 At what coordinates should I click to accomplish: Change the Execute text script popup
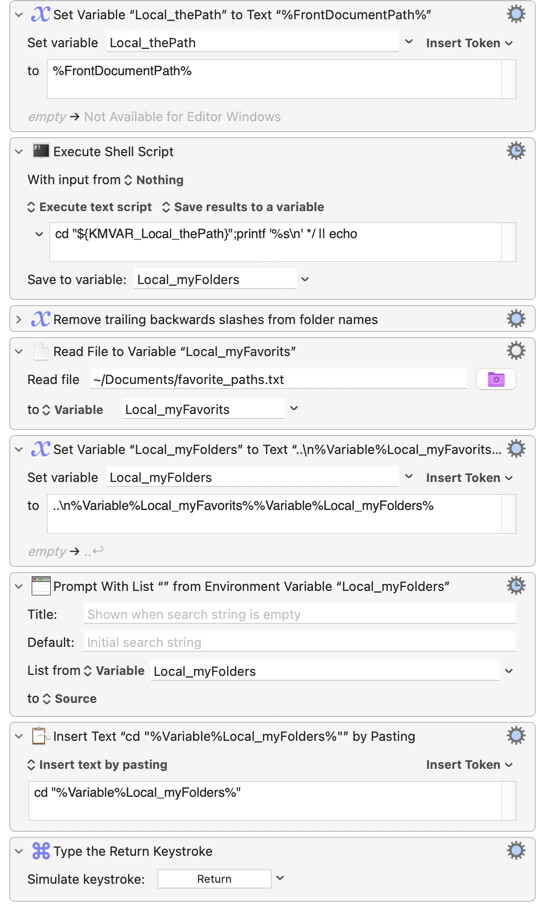tap(90, 207)
